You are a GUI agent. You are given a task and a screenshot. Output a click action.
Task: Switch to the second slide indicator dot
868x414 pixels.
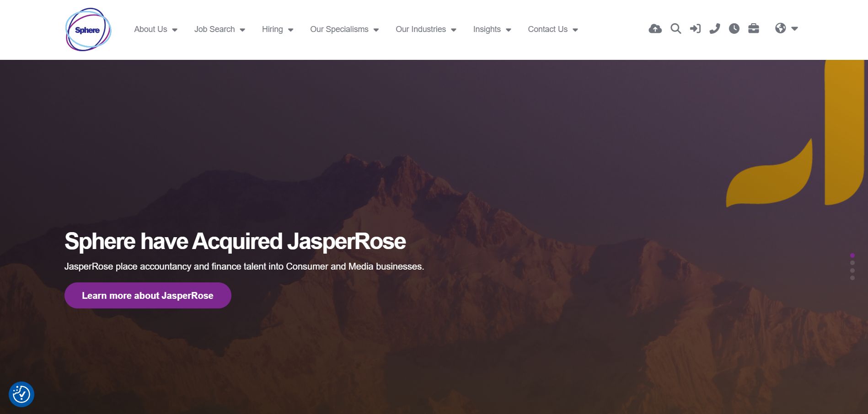click(x=852, y=263)
